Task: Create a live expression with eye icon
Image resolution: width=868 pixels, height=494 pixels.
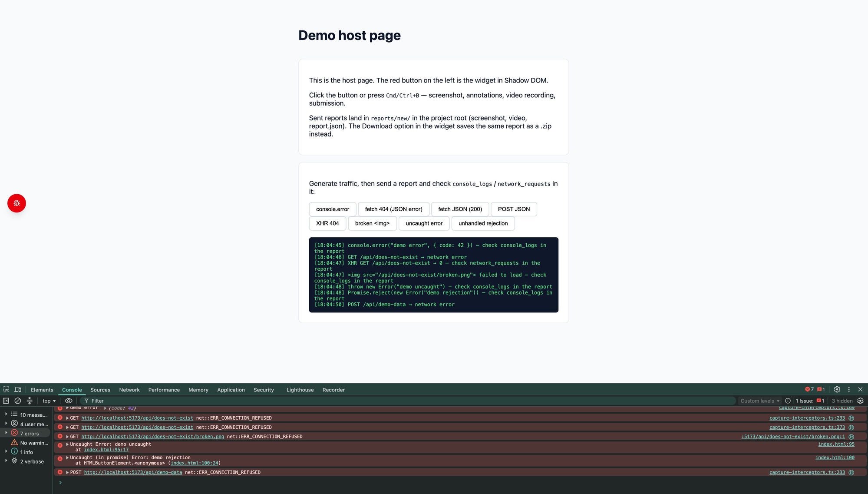Action: (69, 401)
